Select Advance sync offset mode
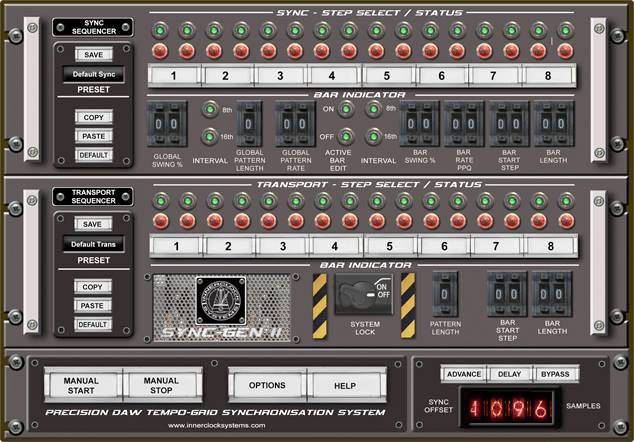 coord(464,374)
